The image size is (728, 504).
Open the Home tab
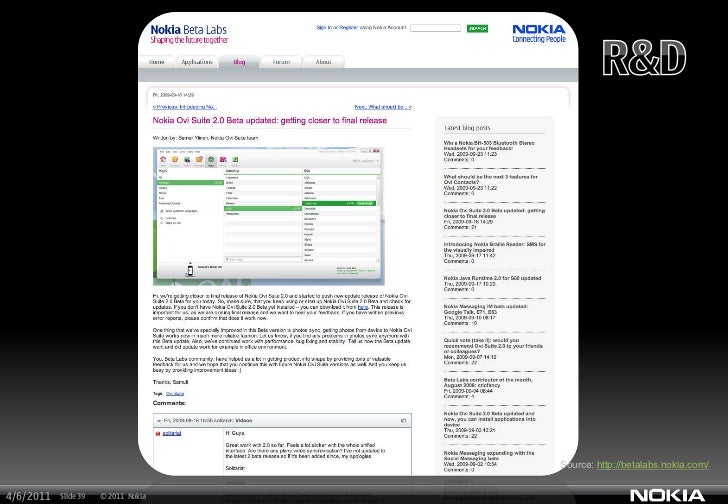[x=157, y=62]
